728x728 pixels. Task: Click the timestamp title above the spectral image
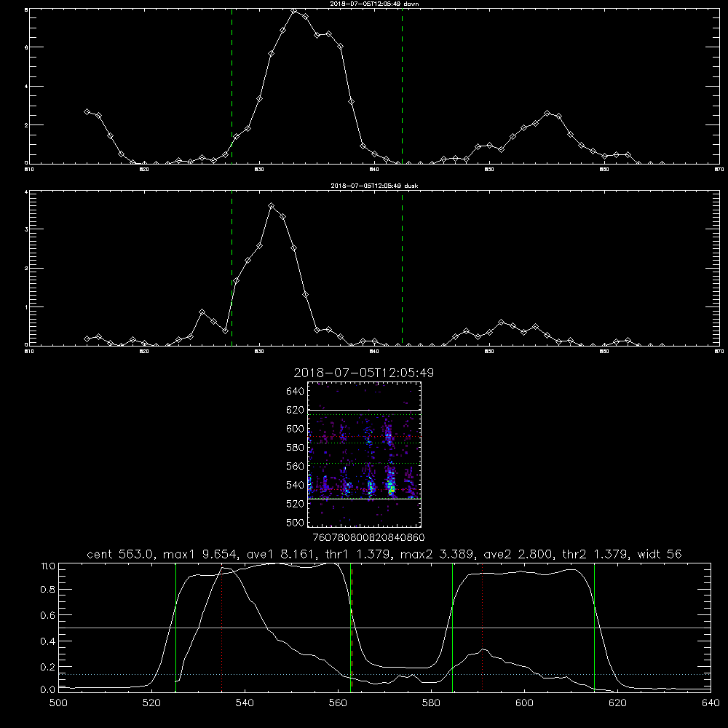(363, 373)
